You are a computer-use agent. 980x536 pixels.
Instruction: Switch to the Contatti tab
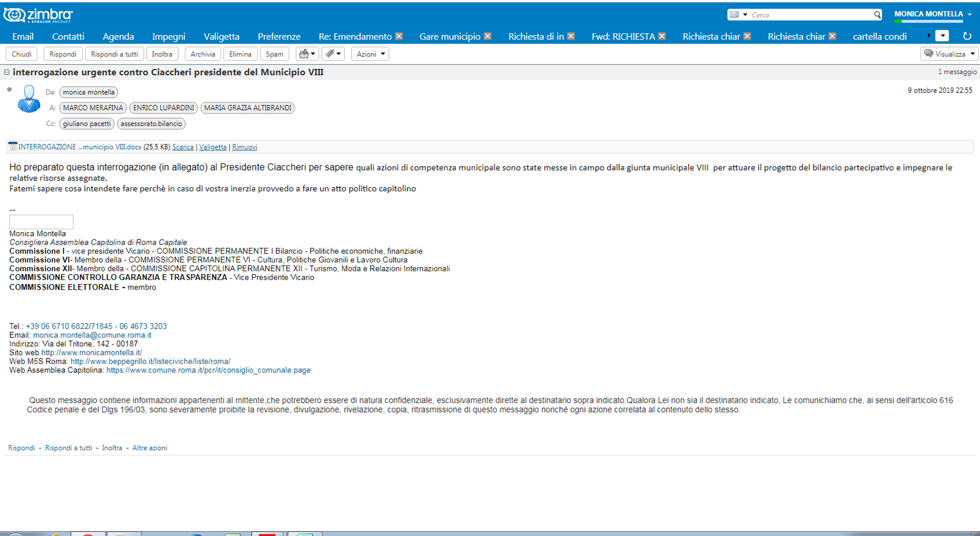click(x=68, y=36)
